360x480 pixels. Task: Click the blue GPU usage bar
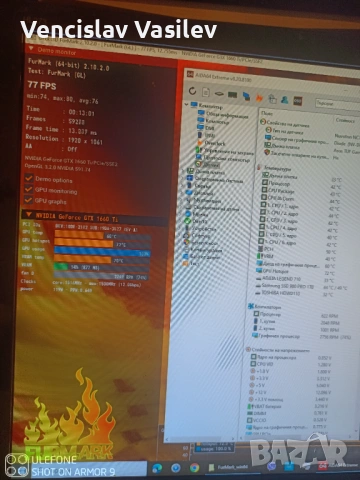102,252
